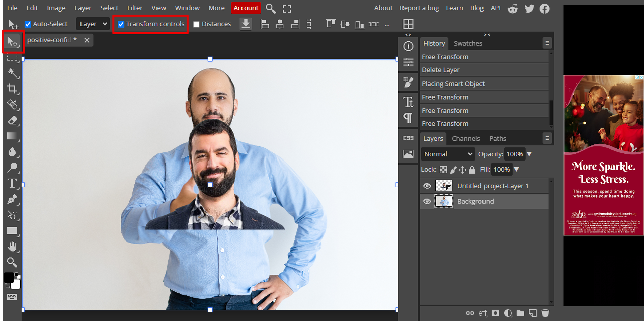
Task: Select the Dodge tool
Action: 13,168
